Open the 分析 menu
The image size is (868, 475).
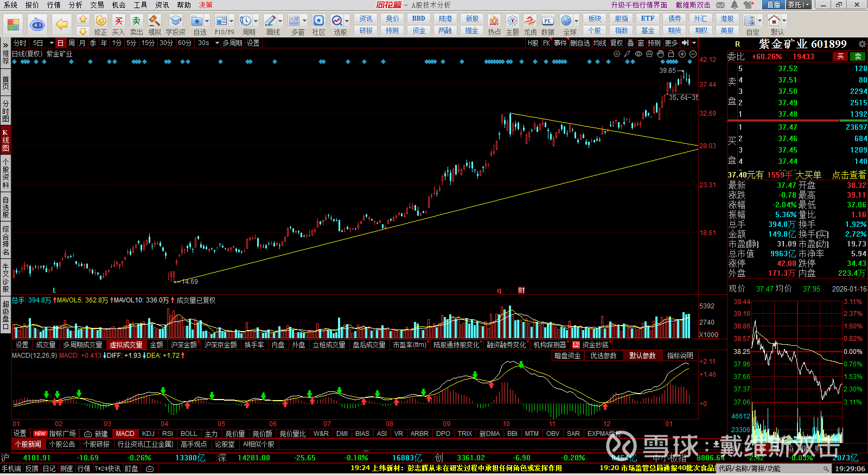point(75,5)
